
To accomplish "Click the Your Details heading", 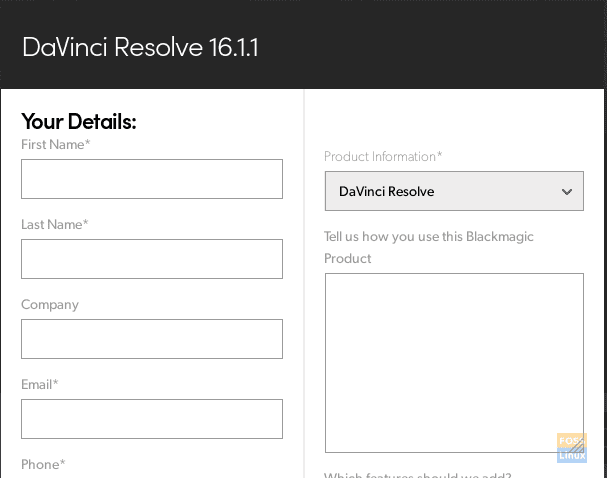I will (78, 121).
